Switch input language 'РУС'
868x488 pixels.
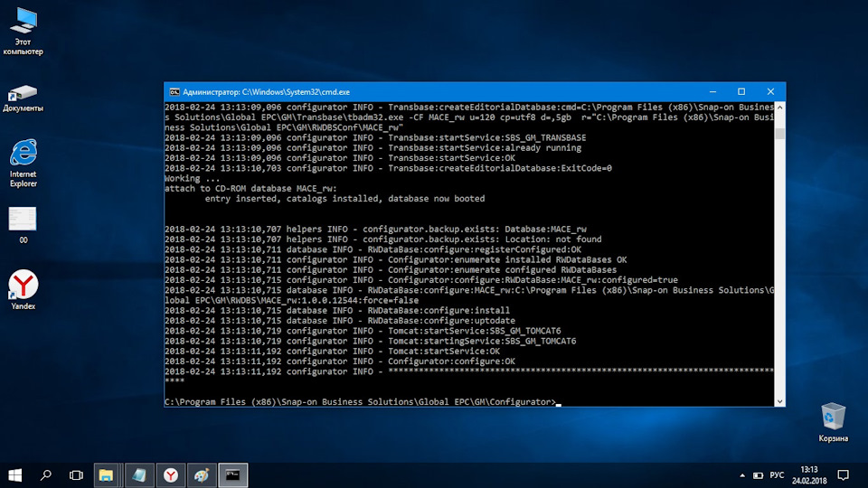point(777,475)
